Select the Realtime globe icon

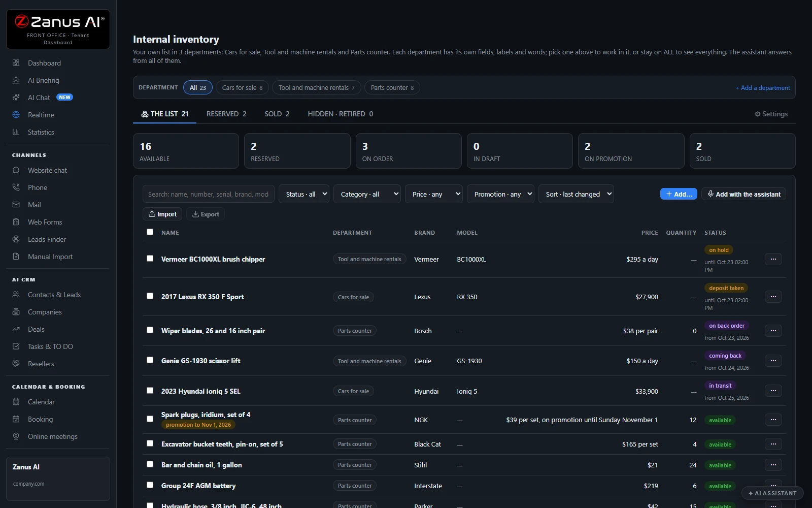pyautogui.click(x=16, y=115)
